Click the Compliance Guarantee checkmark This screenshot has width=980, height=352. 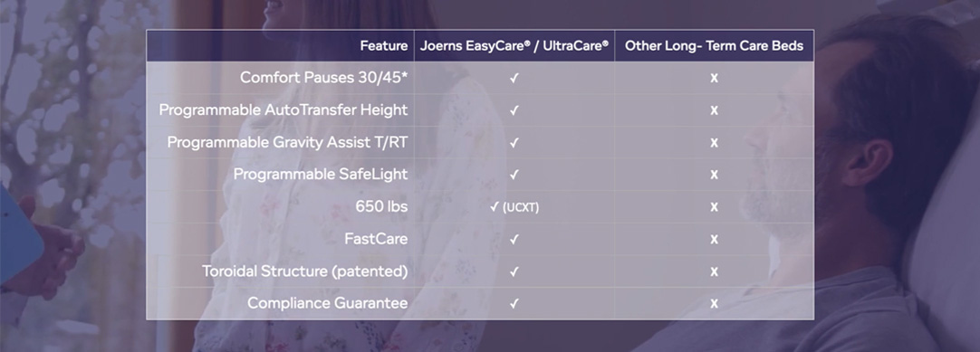pos(514,304)
